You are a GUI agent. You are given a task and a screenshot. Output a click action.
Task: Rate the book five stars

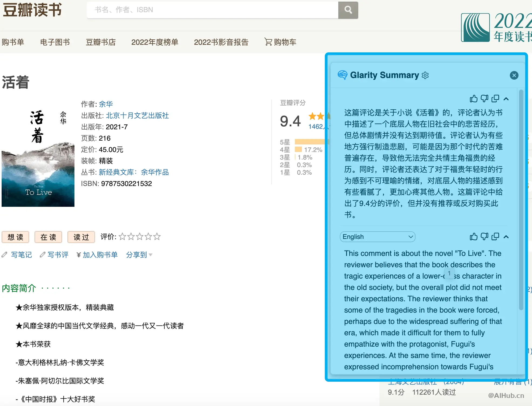(157, 237)
